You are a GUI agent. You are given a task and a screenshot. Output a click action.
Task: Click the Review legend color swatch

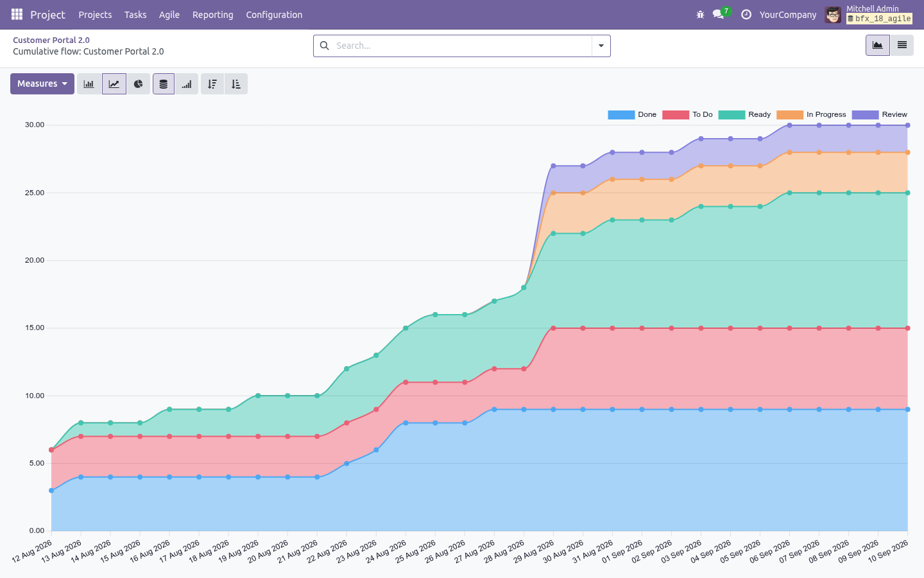[x=865, y=115]
